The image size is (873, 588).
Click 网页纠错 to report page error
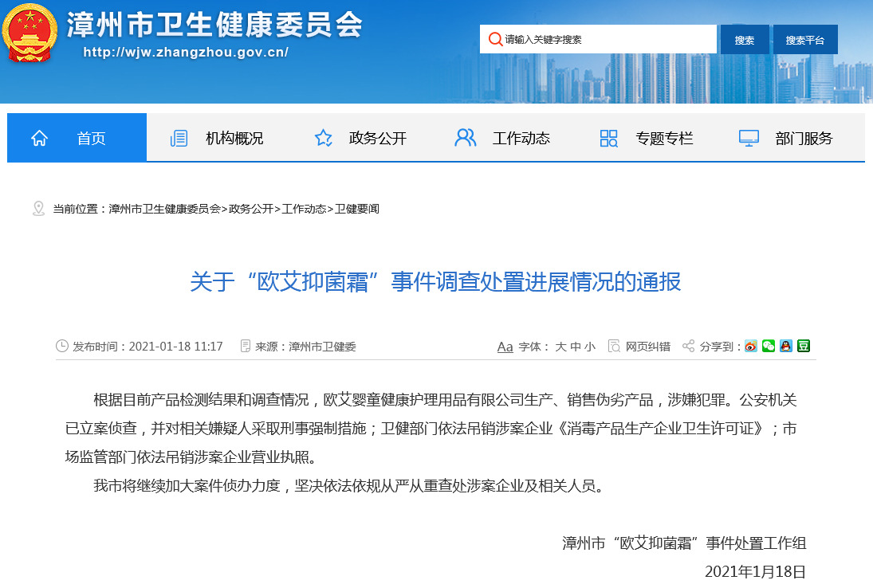point(647,347)
